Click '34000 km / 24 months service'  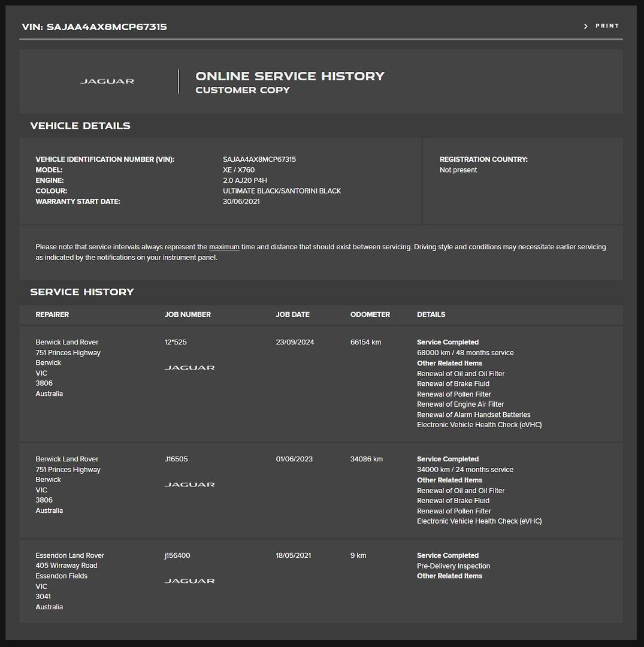[465, 470]
